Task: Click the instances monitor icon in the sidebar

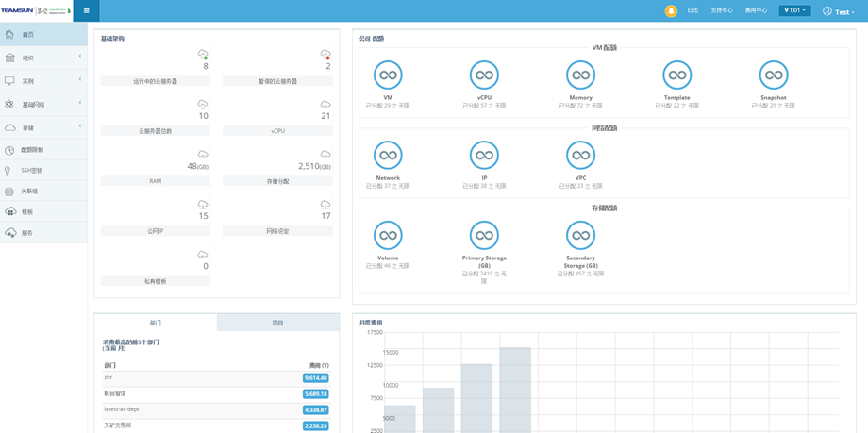Action: (9, 81)
